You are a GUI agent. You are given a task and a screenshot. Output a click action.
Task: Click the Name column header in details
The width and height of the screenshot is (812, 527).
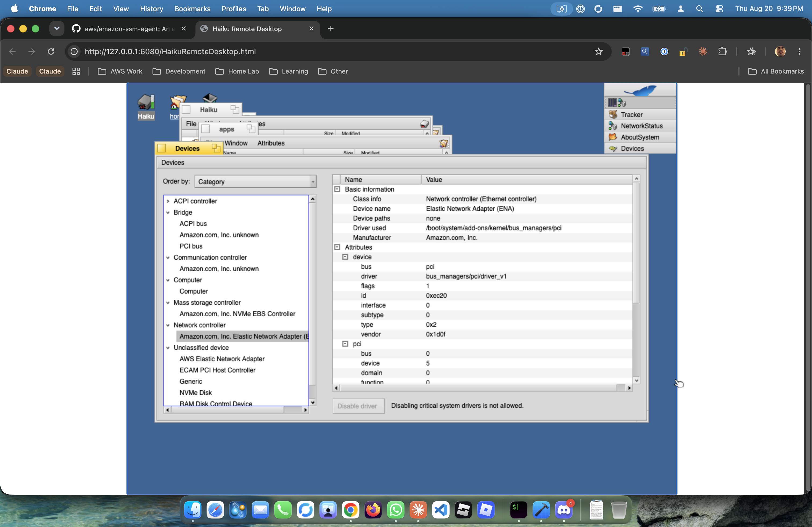(381, 179)
